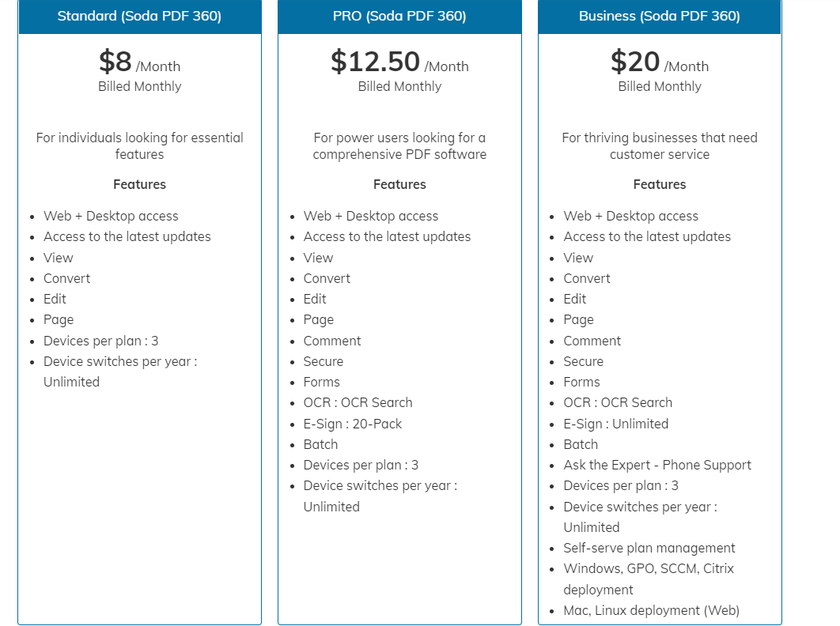This screenshot has width=840, height=626.
Task: Select the Standard (Soda PDF 360) plan header
Action: (x=139, y=16)
